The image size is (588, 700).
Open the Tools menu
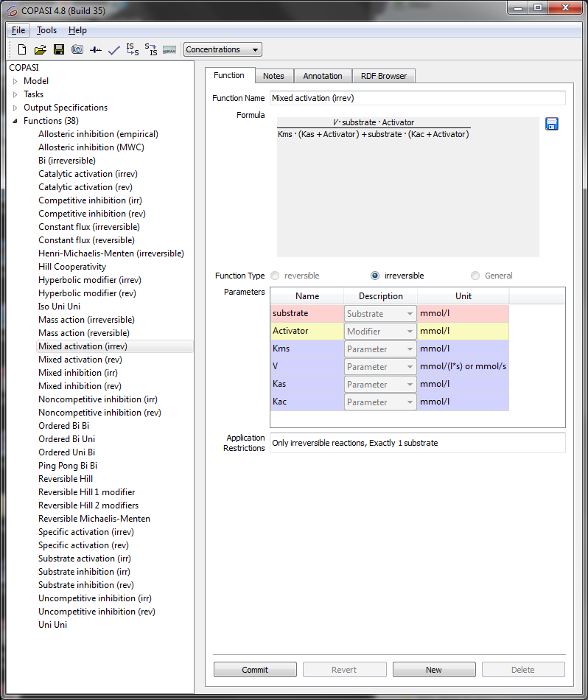46,30
